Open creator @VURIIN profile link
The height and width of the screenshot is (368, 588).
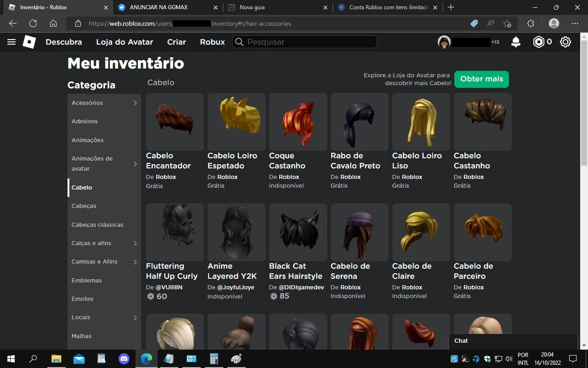point(169,287)
